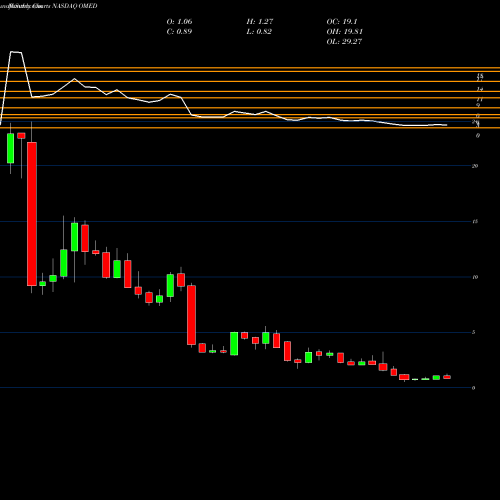Select the 'OC: 19.1' reading
Viewport: 500px width, 500px height.
click(x=342, y=22)
